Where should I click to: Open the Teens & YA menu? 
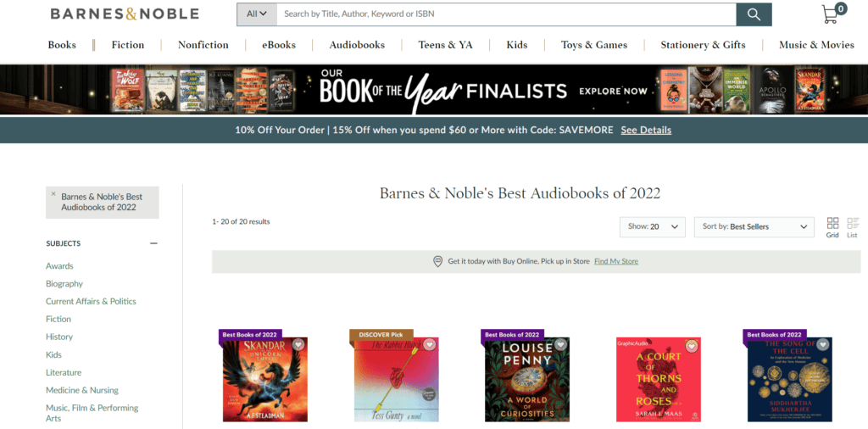(x=446, y=45)
